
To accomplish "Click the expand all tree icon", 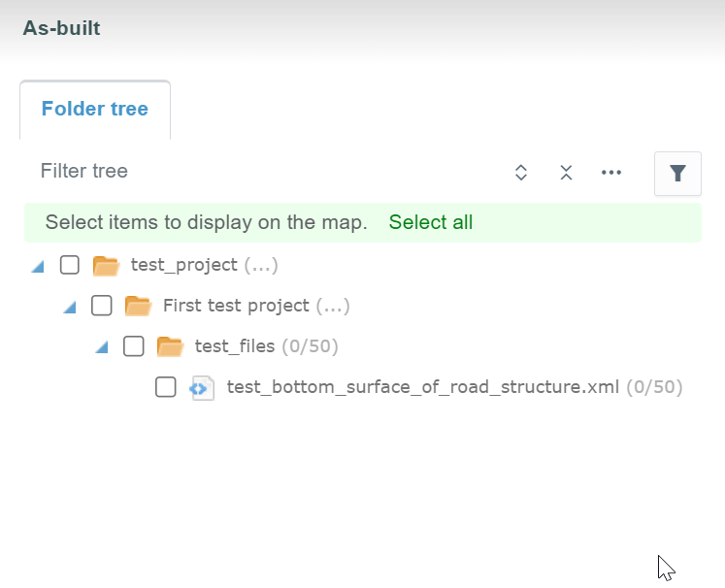I will coord(521,173).
